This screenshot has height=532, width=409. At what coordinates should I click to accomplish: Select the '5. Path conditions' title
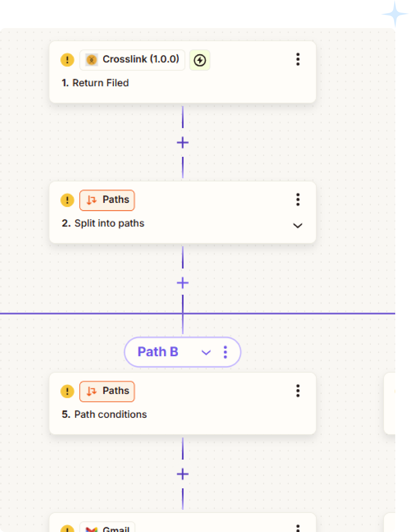104,414
